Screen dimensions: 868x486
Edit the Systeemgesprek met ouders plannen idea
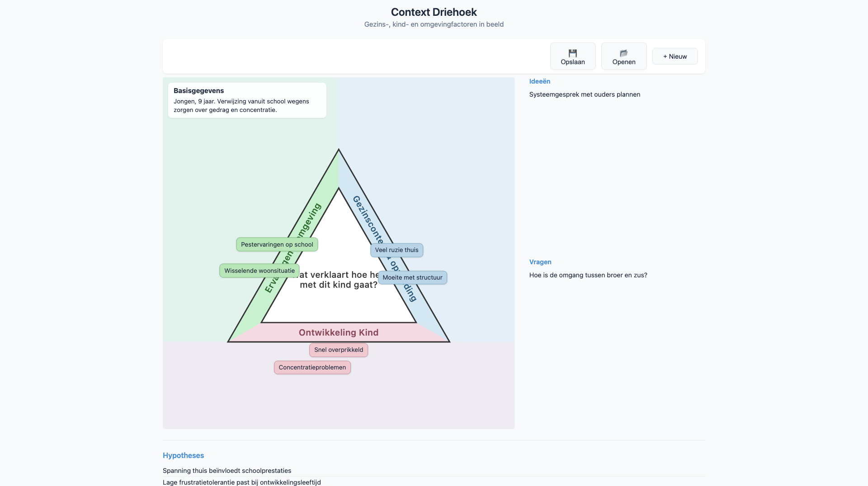click(x=585, y=94)
